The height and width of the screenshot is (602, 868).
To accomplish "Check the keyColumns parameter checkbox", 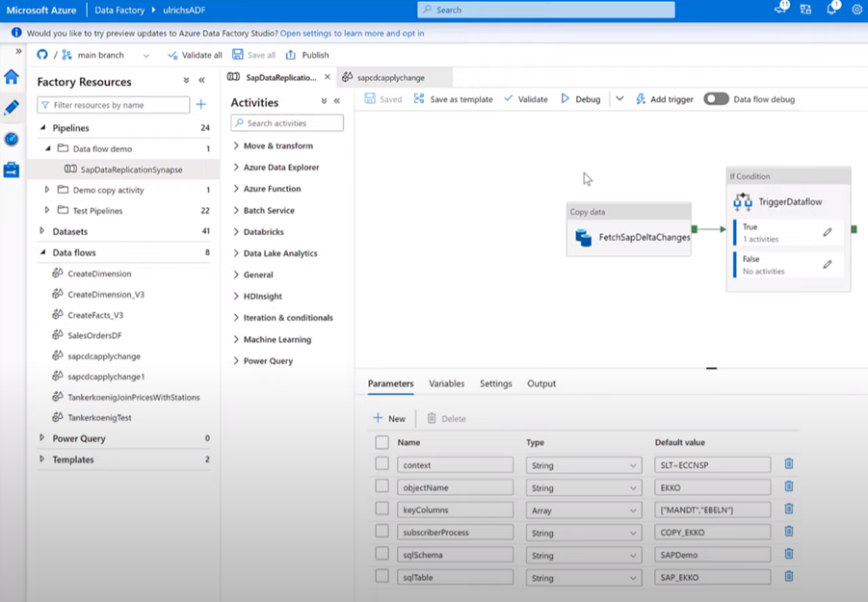I will coord(381,509).
